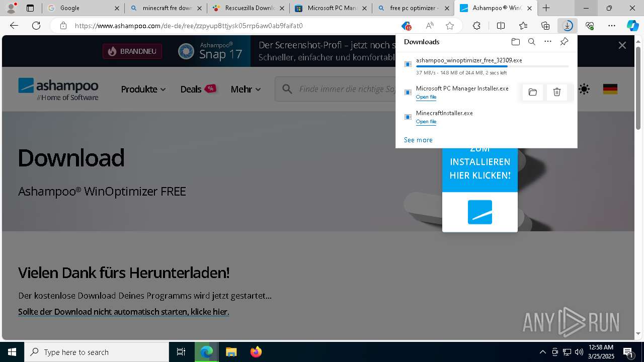
Task: Click the Downloads toolbar icon
Action: 568,26
